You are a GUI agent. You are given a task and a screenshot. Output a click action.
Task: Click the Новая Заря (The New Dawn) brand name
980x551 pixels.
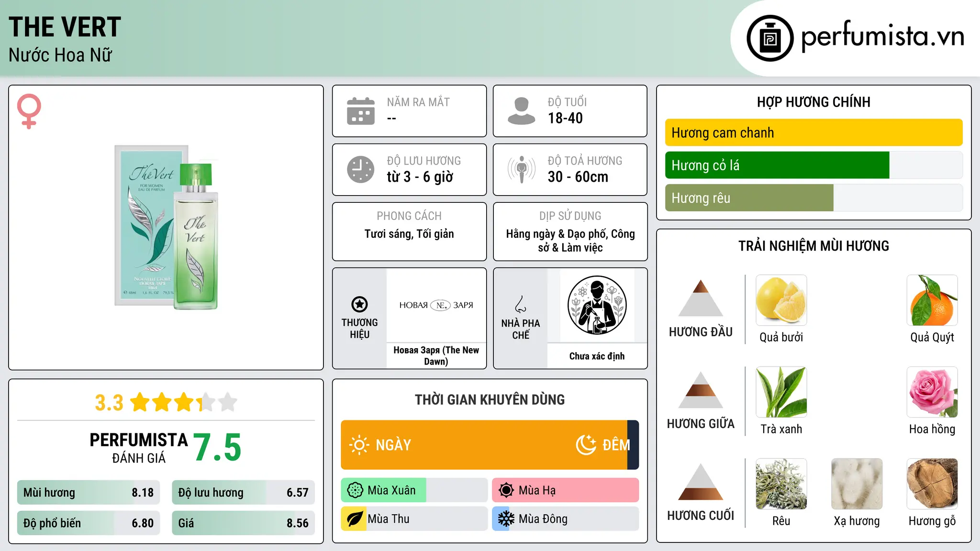(x=436, y=355)
